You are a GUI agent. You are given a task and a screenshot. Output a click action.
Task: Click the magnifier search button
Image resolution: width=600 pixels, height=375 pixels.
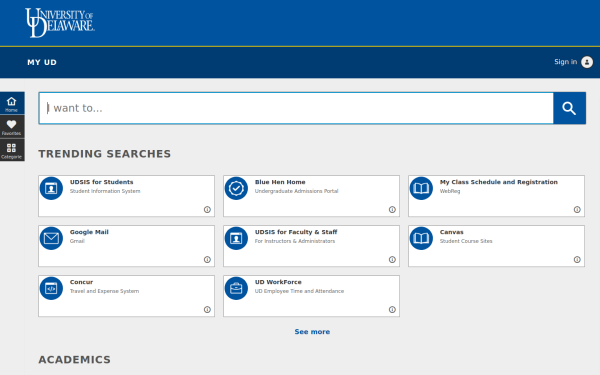point(569,108)
